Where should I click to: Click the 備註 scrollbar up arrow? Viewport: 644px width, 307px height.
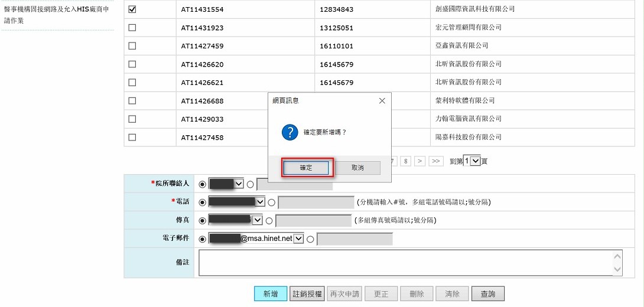pyautogui.click(x=617, y=256)
